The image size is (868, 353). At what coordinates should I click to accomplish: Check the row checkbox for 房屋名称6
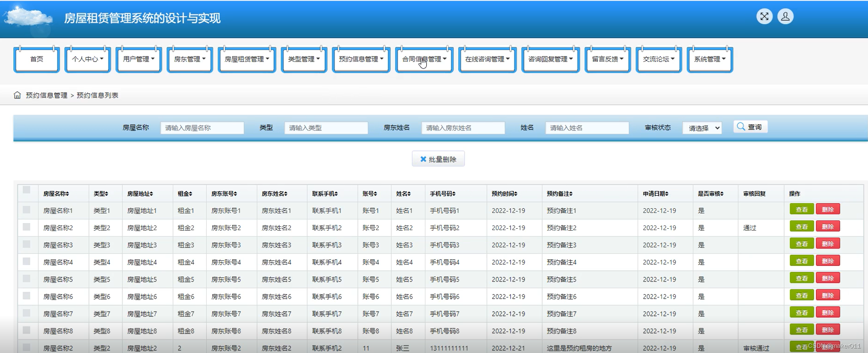point(26,295)
